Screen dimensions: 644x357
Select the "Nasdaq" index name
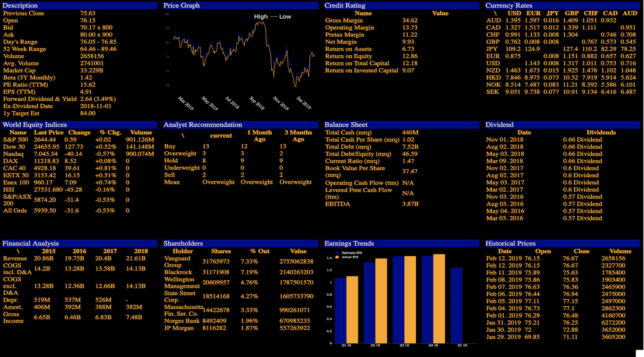[13, 154]
